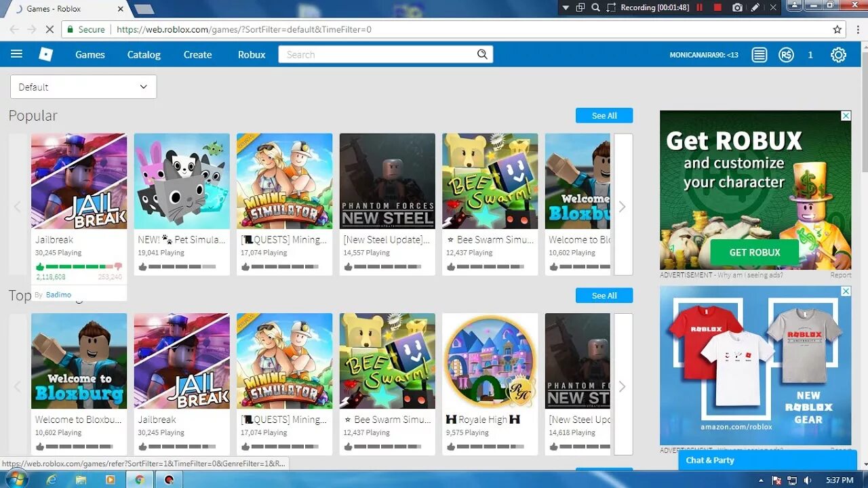
Task: Open the Robux balance icon
Action: point(786,55)
